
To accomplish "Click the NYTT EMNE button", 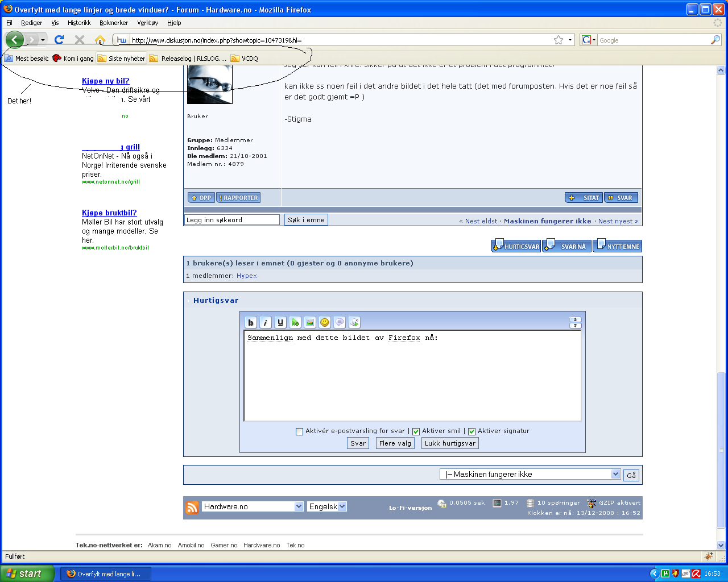I will pyautogui.click(x=618, y=246).
